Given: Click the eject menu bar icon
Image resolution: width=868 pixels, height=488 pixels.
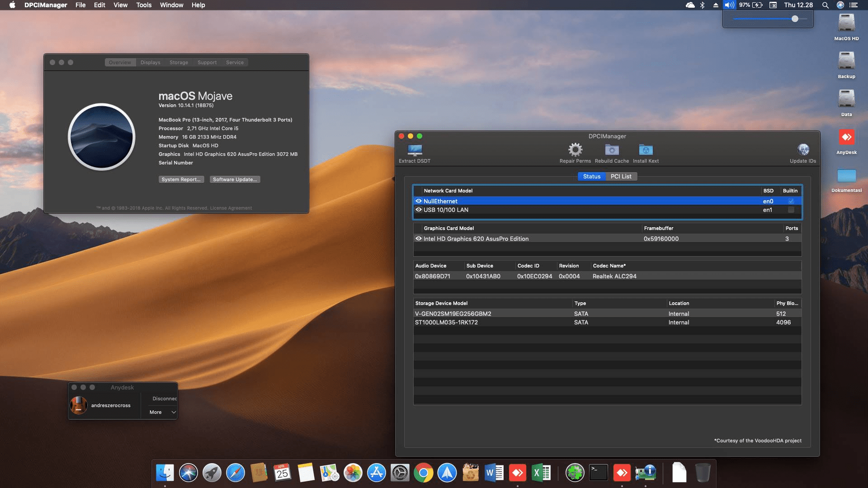Looking at the screenshot, I should pyautogui.click(x=716, y=5).
